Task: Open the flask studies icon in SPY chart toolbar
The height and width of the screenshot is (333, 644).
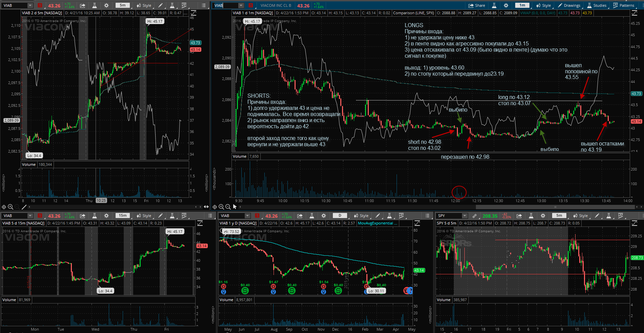Action: (531, 216)
